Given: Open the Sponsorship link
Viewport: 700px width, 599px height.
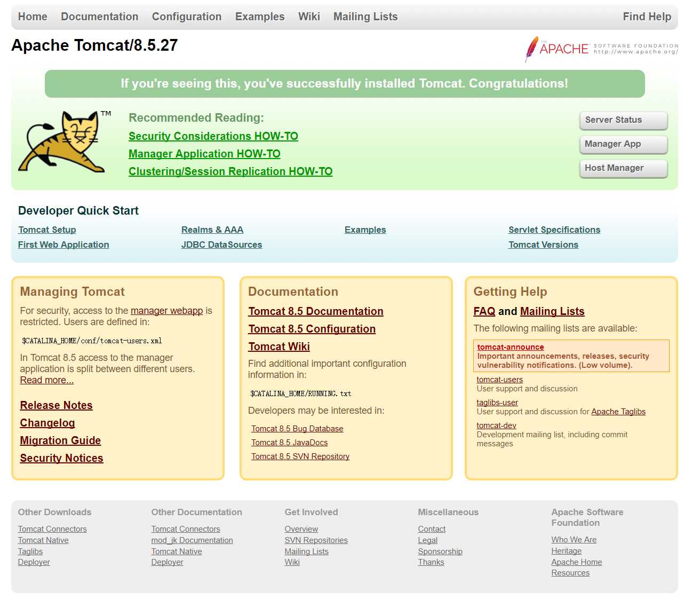Looking at the screenshot, I should click(440, 551).
